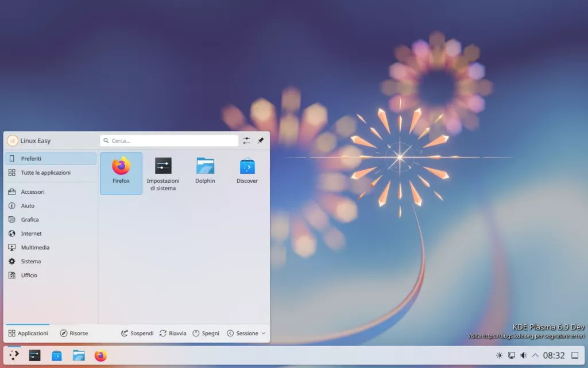Switch to the Risorse tab
588x368 pixels.
74,333
